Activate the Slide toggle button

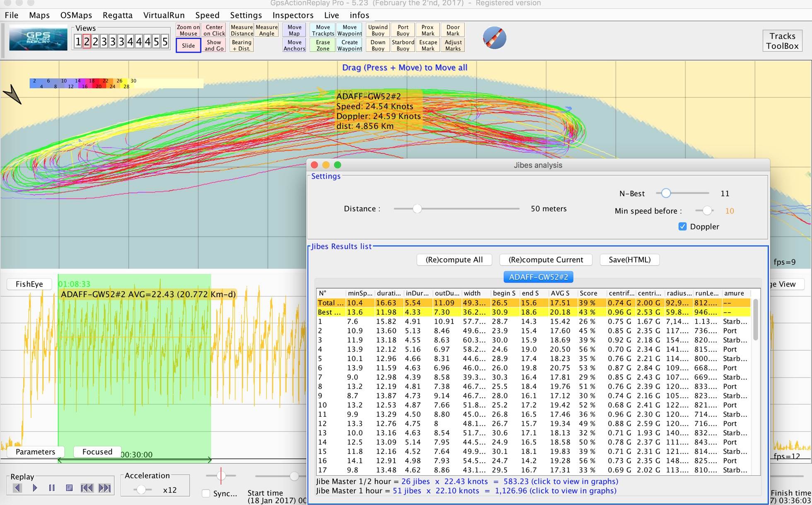(188, 46)
